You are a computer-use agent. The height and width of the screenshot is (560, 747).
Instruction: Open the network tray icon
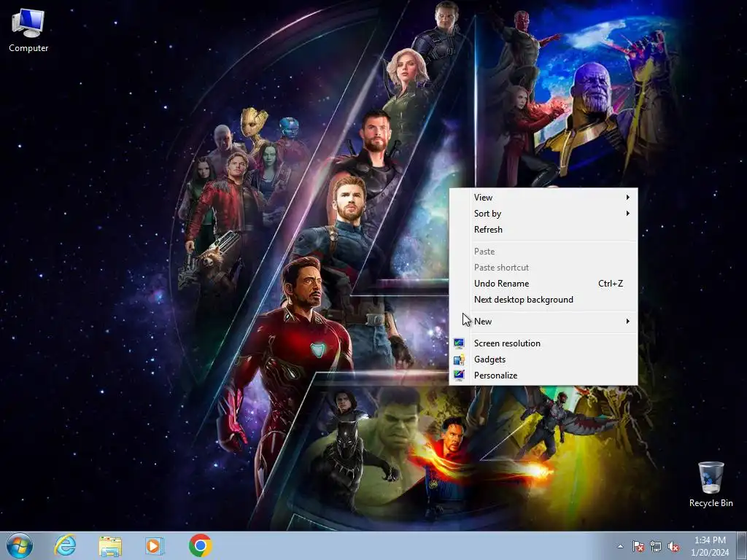coord(656,546)
